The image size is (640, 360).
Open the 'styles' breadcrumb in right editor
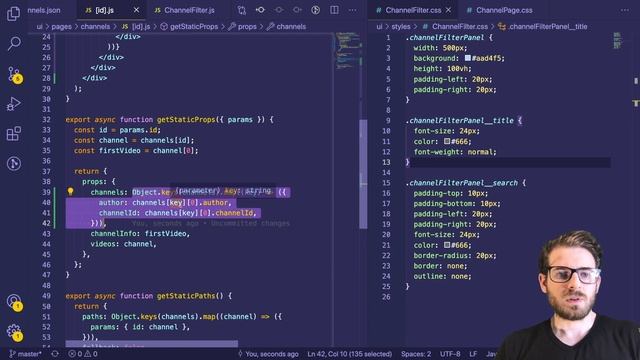tap(401, 27)
